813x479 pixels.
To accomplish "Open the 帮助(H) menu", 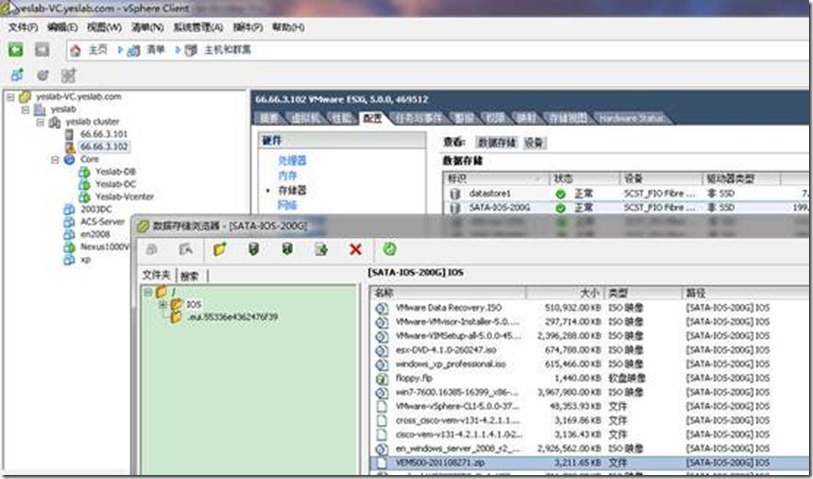I will [x=288, y=27].
